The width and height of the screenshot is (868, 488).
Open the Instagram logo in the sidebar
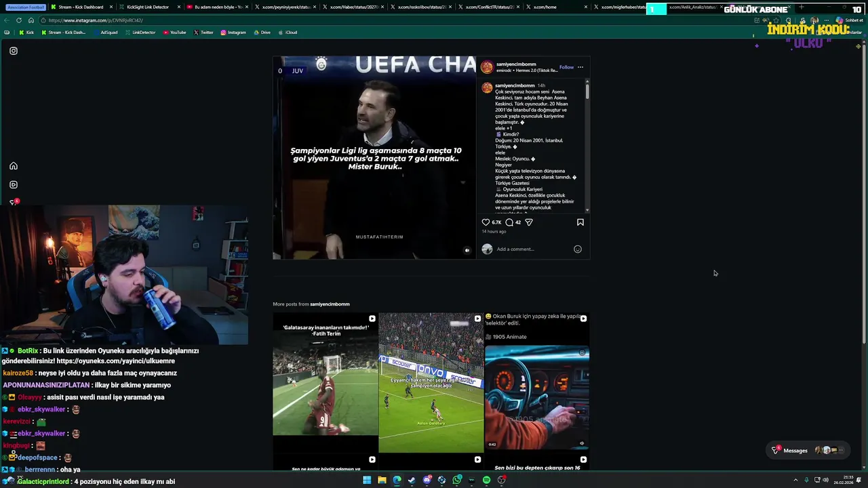pos(14,51)
